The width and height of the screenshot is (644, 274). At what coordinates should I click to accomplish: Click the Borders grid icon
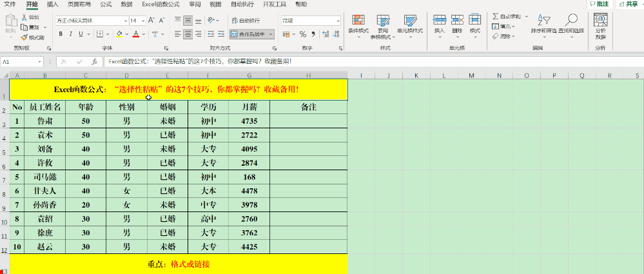99,34
